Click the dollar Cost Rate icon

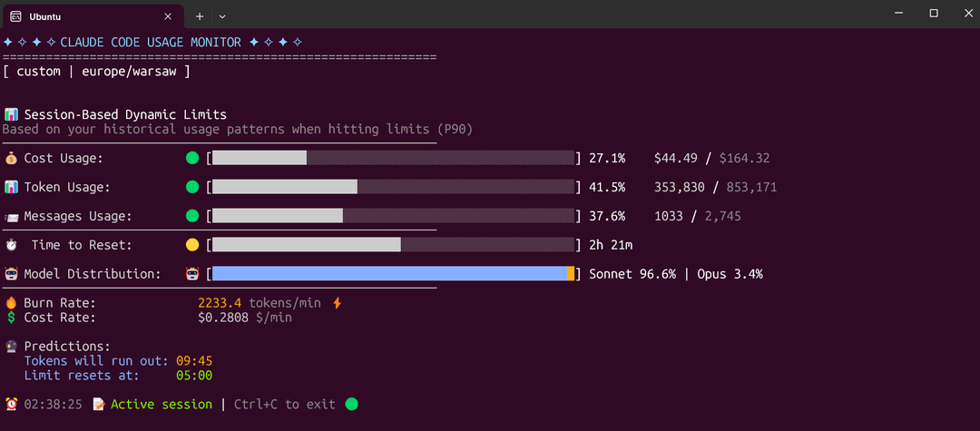11,318
